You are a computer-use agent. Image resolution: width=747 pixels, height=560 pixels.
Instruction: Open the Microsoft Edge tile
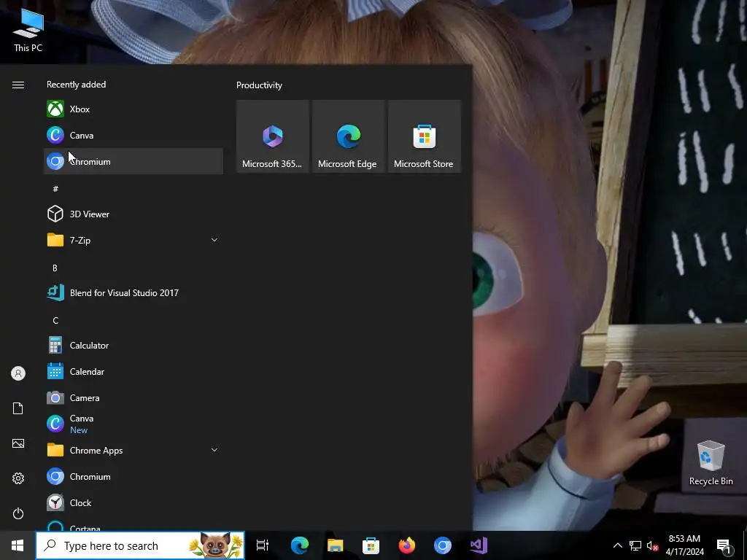point(348,136)
